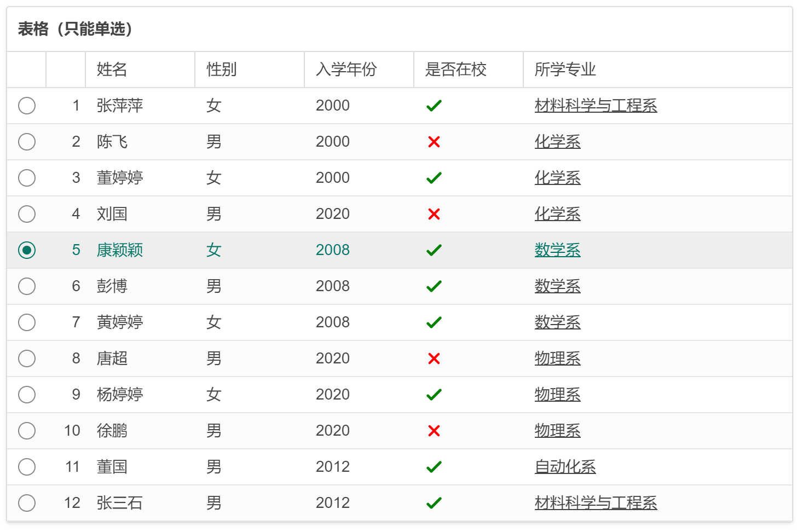Click green checkmark icon in 董国 row
The height and width of the screenshot is (532, 803).
[434, 467]
